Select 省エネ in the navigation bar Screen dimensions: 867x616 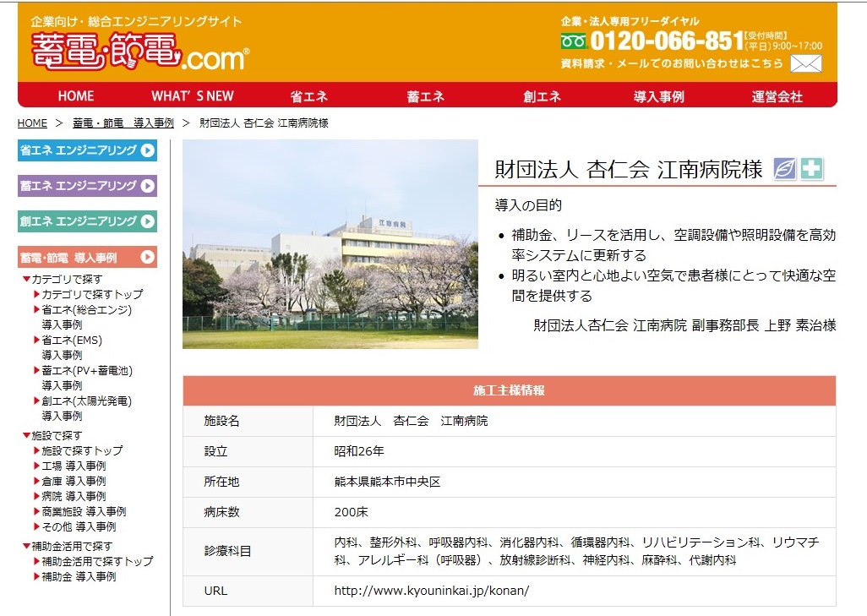[x=309, y=96]
